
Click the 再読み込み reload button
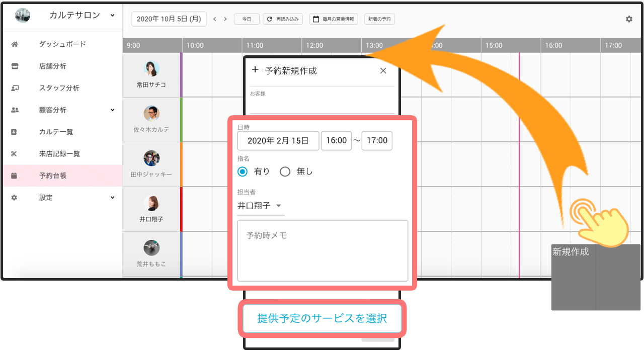point(283,19)
